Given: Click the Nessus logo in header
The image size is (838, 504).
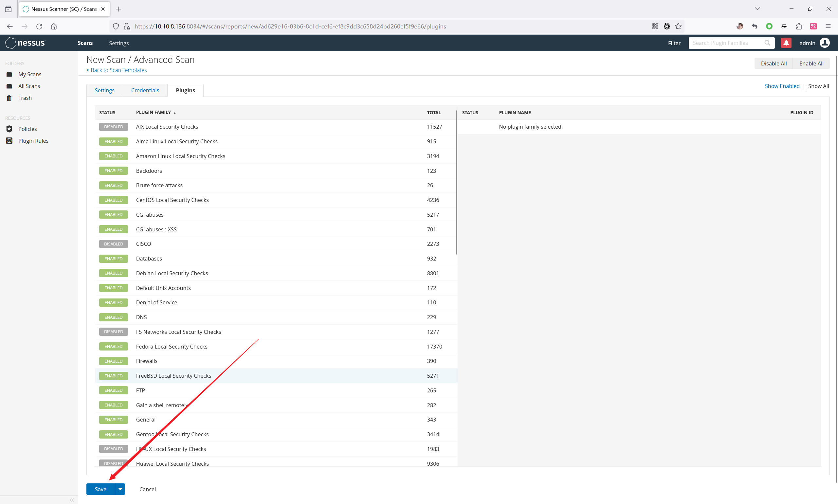Looking at the screenshot, I should pos(25,43).
